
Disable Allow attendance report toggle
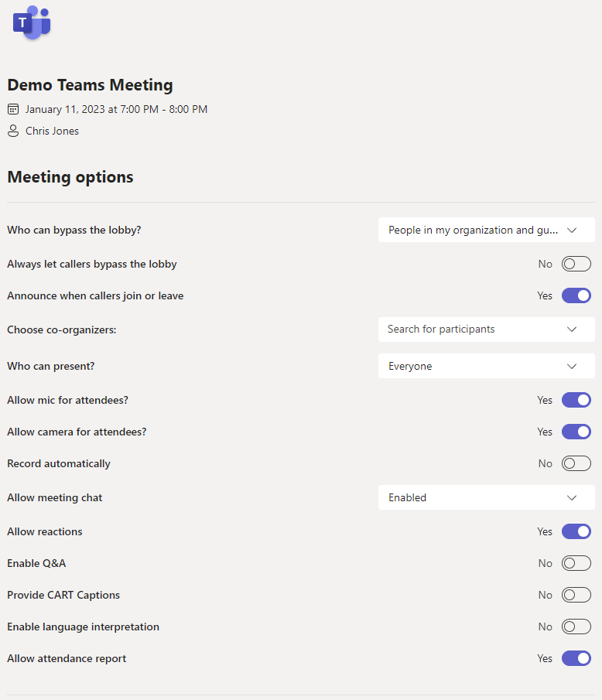pyautogui.click(x=576, y=658)
